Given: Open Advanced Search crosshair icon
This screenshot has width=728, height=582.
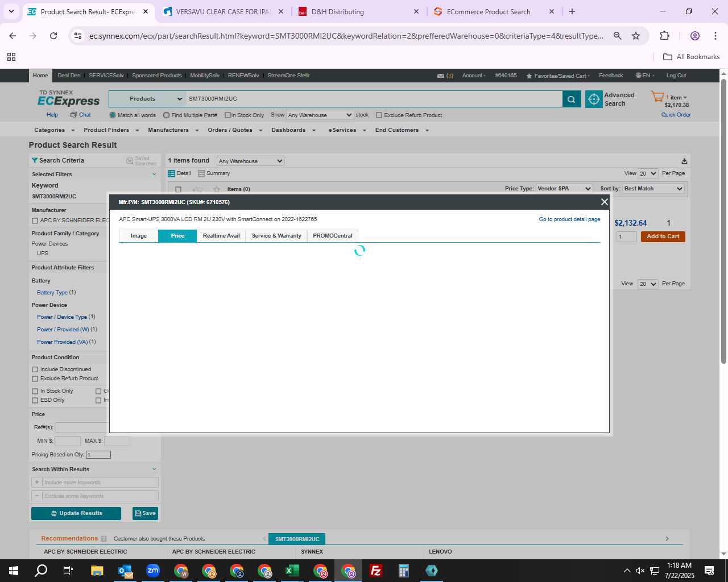Looking at the screenshot, I should tap(594, 99).
